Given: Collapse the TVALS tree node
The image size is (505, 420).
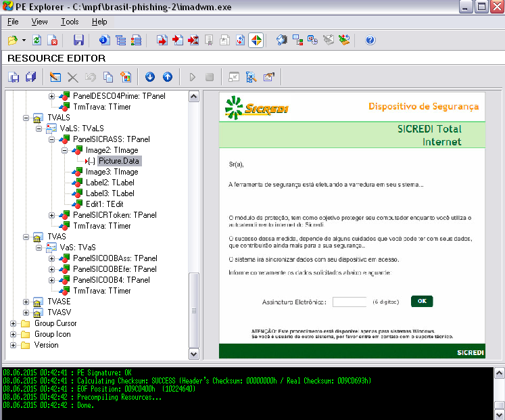Looking at the screenshot, I should 26,118.
